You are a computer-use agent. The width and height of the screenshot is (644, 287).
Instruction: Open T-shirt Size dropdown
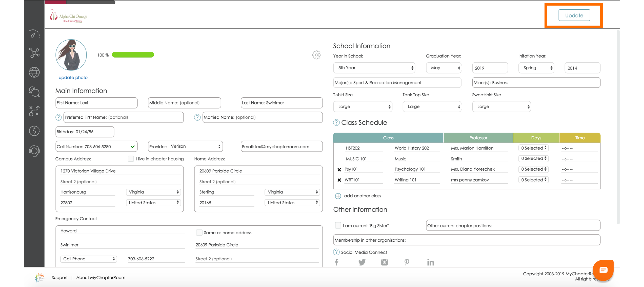(363, 106)
